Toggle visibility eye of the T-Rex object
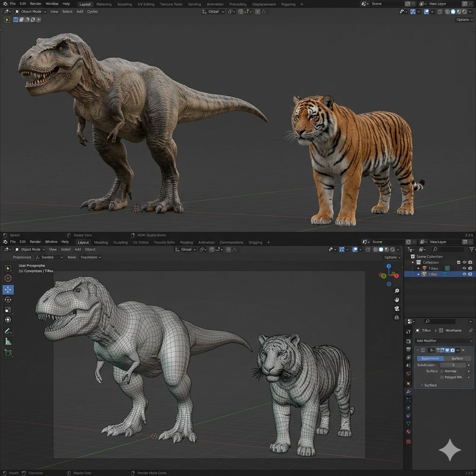Image resolution: width=476 pixels, height=476 pixels. (464, 274)
